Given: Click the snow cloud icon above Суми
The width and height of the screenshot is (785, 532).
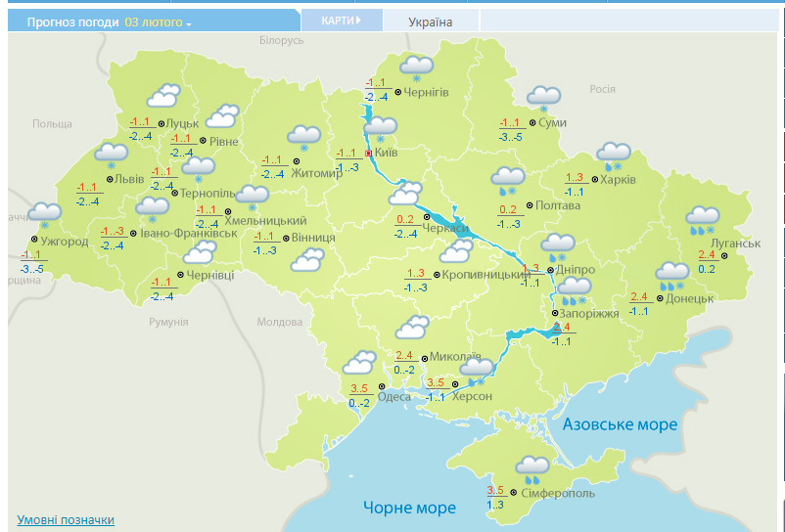Looking at the screenshot, I should click(543, 99).
